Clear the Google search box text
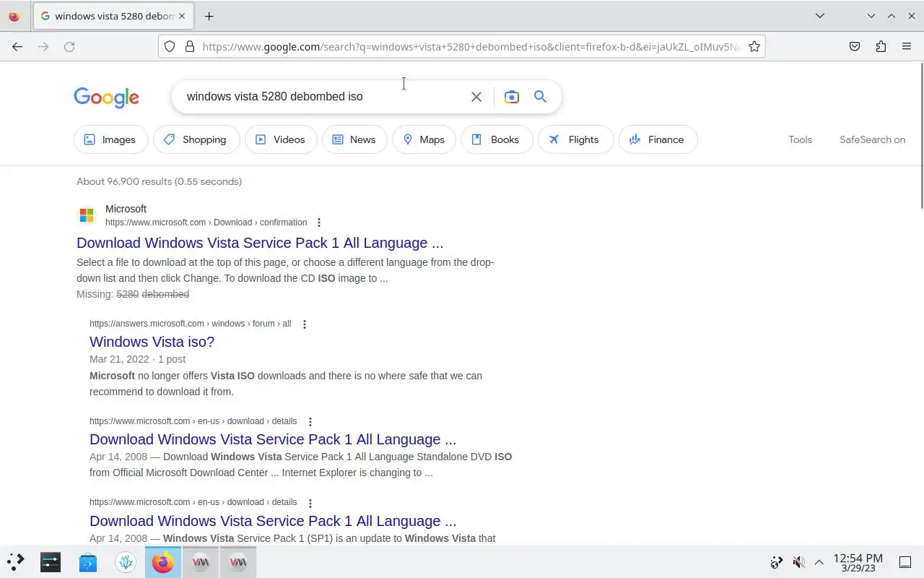The image size is (924, 578). pyautogui.click(x=476, y=97)
